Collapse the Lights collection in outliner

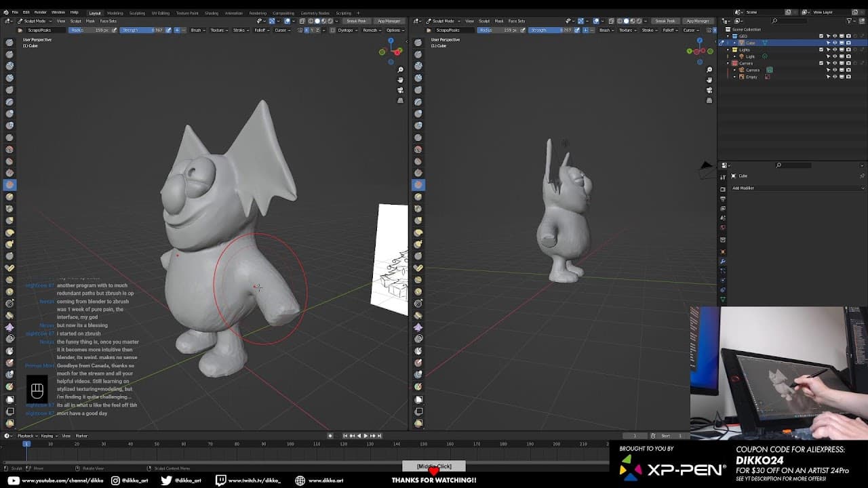728,49
